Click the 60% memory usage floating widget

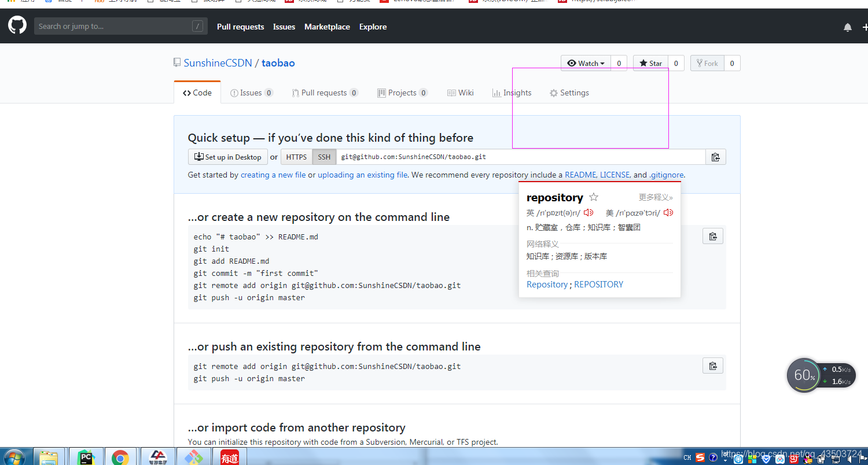804,375
